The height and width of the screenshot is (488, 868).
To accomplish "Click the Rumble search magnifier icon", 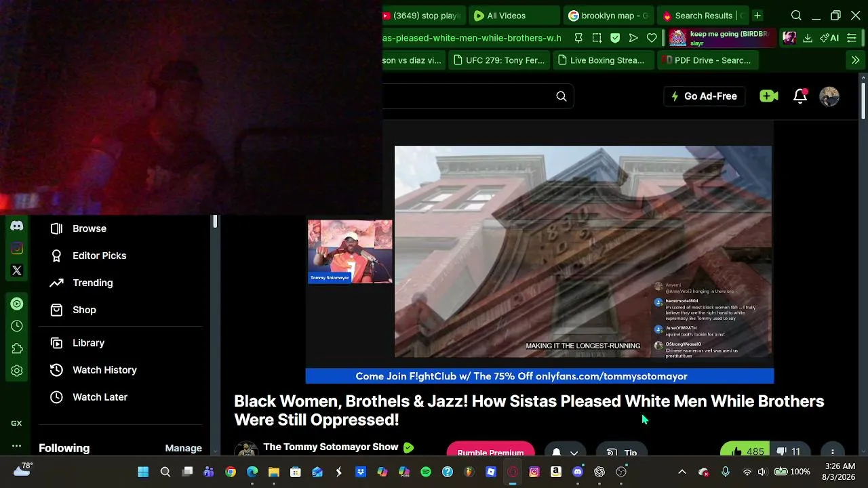I will [x=561, y=96].
